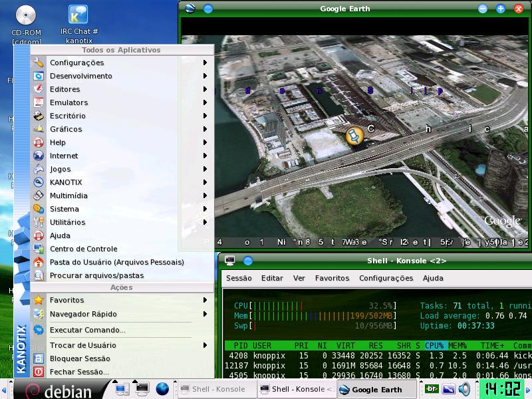532x399 pixels.
Task: Click the Jogos gamepad icon
Action: pos(39,169)
